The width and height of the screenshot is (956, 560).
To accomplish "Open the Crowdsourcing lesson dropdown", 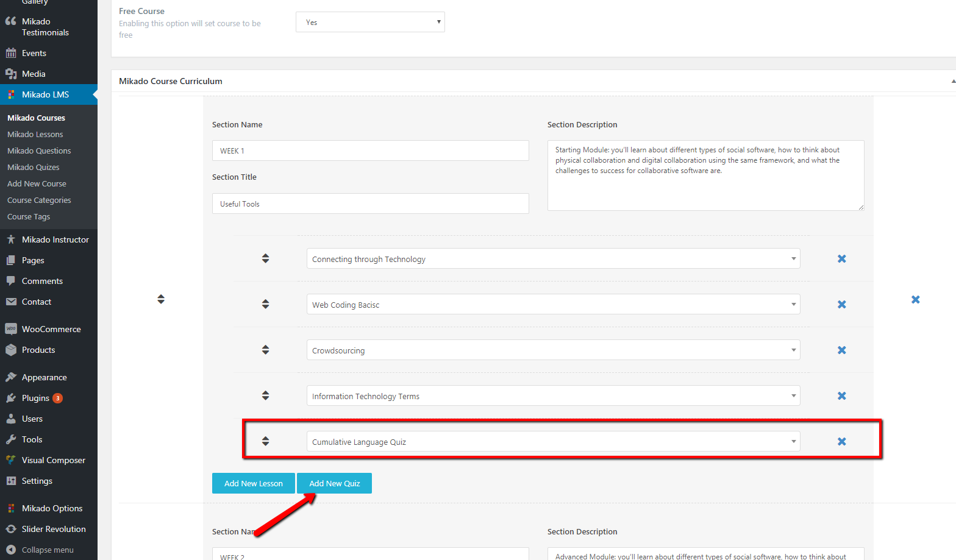I will pyautogui.click(x=553, y=350).
